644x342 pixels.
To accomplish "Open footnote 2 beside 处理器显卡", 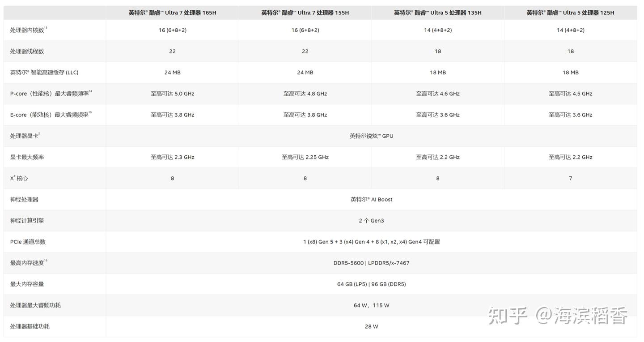I will point(39,133).
